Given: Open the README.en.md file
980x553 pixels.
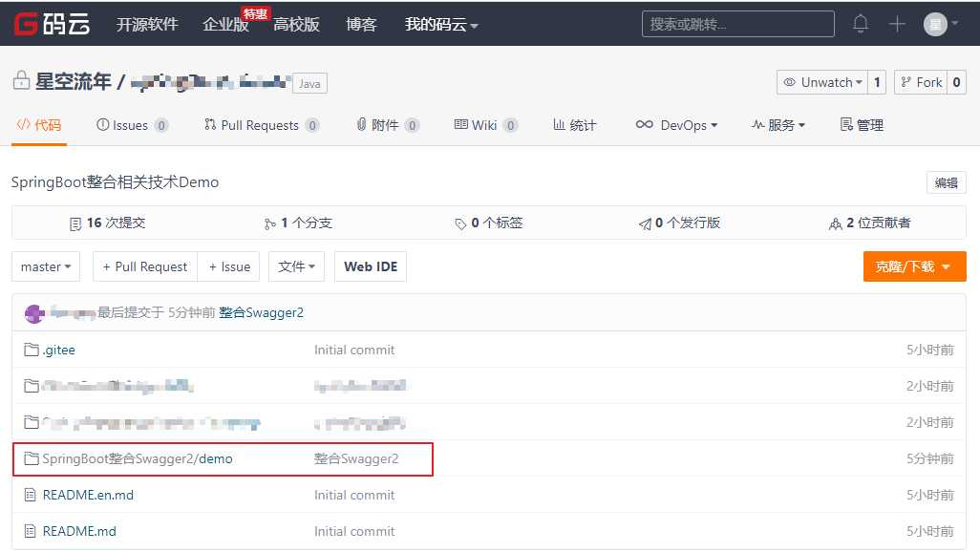Looking at the screenshot, I should tap(88, 495).
